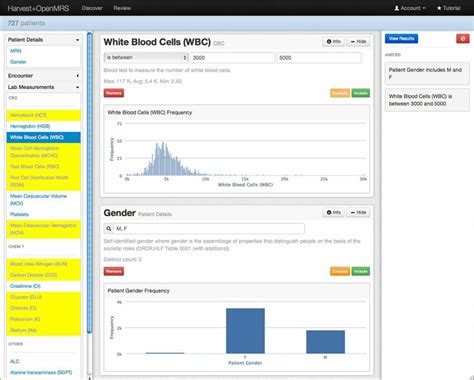
Task: Click Info button on the Gender panel
Action: [333, 212]
